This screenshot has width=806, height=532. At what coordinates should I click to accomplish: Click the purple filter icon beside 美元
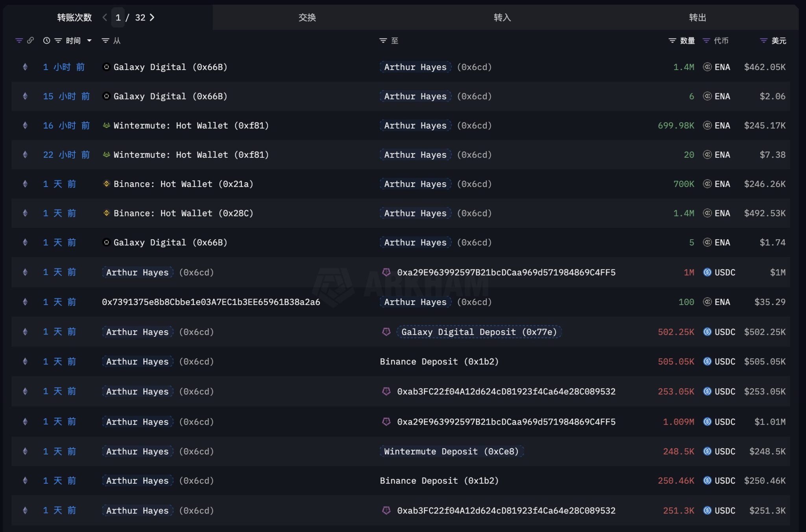coord(763,41)
